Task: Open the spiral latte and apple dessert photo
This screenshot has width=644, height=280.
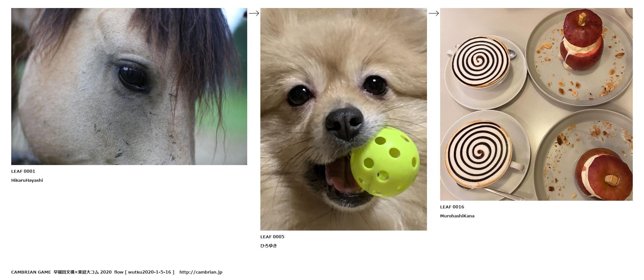Action: (536, 104)
